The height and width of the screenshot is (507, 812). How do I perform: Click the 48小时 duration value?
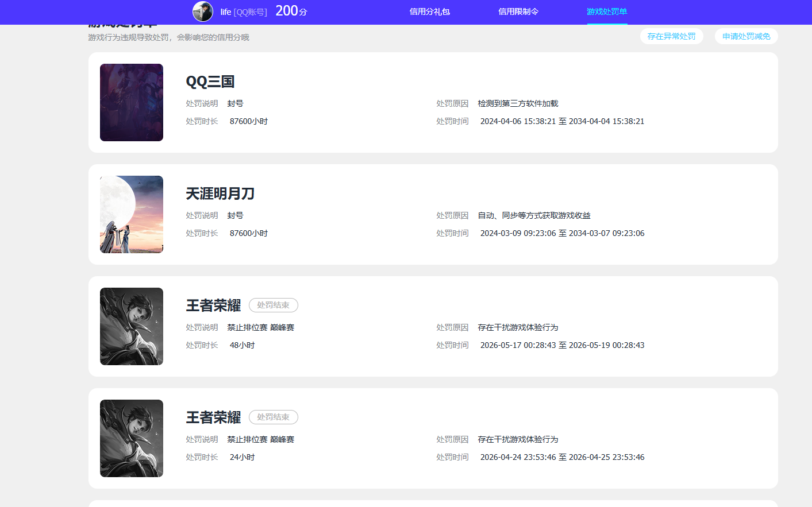coord(242,345)
